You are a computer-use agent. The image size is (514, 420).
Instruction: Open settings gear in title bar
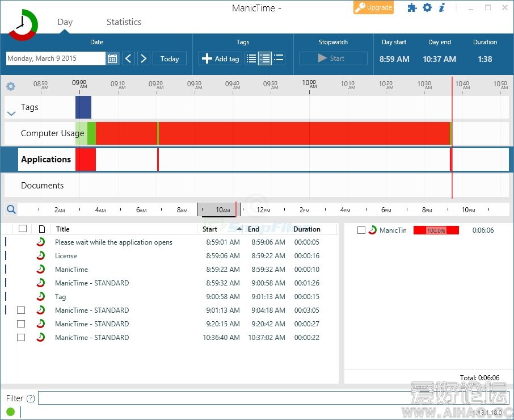click(x=427, y=7)
